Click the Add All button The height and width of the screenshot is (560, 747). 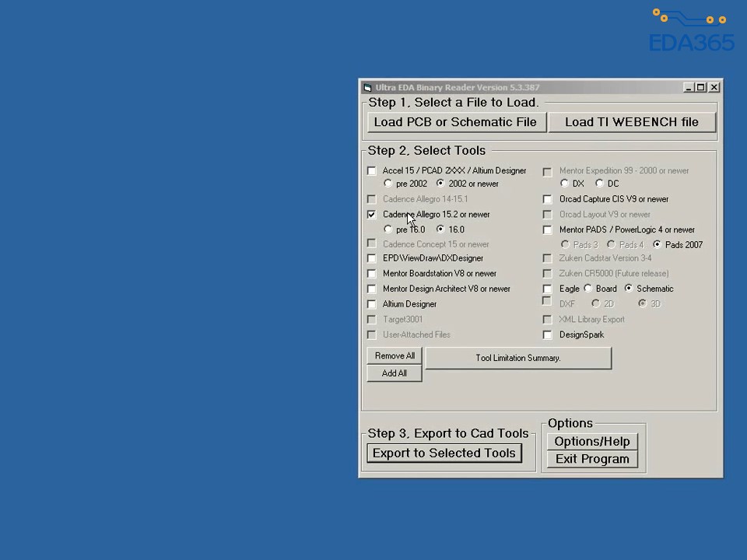point(395,373)
